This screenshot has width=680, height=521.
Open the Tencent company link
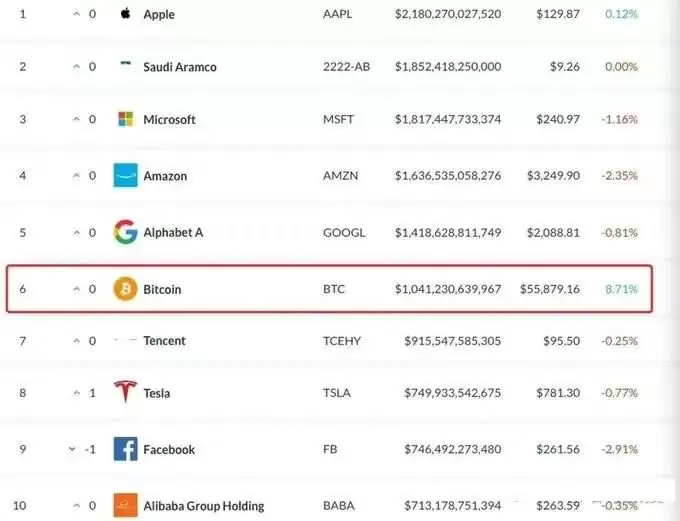click(x=164, y=341)
